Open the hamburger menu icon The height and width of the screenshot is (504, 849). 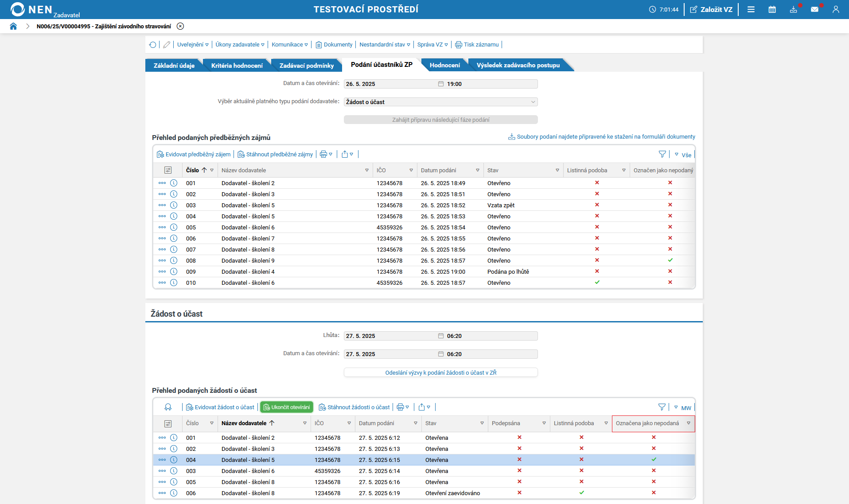coord(751,9)
